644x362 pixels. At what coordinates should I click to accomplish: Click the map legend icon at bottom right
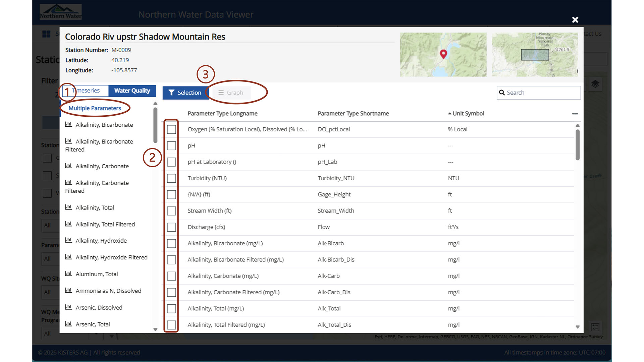point(595,327)
